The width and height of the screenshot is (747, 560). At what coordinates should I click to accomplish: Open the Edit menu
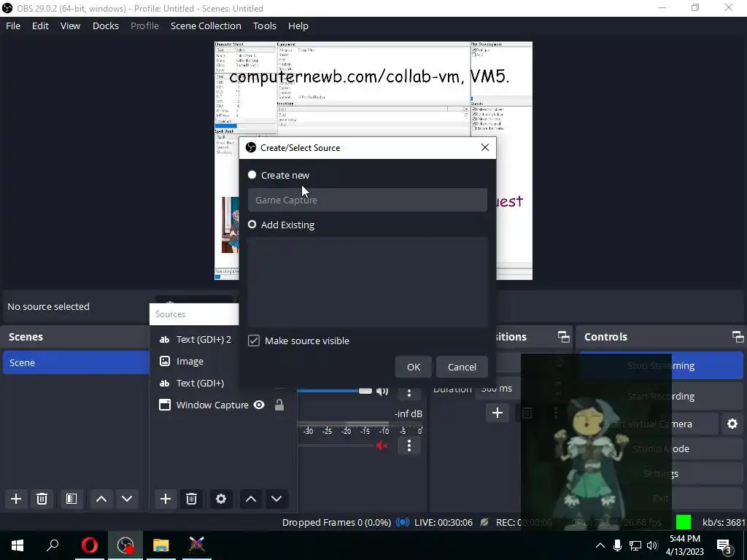pyautogui.click(x=41, y=26)
